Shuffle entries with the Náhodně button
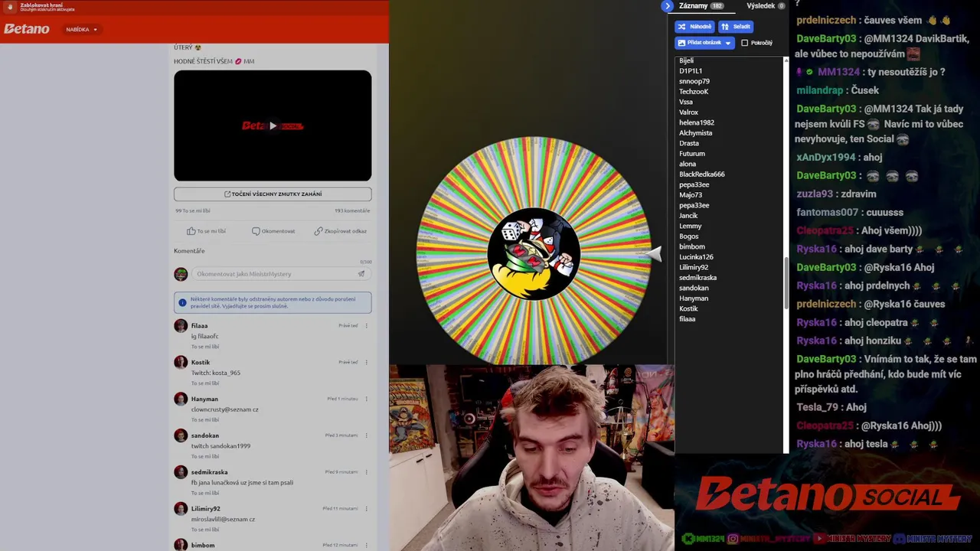Image resolution: width=980 pixels, height=551 pixels. [694, 27]
